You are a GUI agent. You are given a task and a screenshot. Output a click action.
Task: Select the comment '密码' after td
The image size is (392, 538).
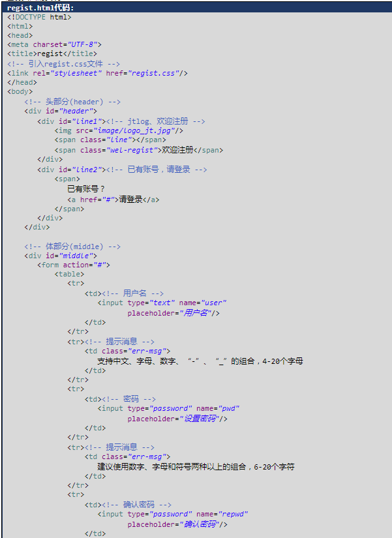point(128,399)
